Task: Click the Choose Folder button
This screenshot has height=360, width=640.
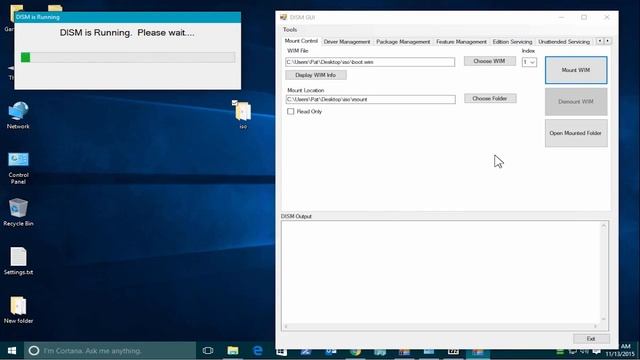Action: coord(490,98)
